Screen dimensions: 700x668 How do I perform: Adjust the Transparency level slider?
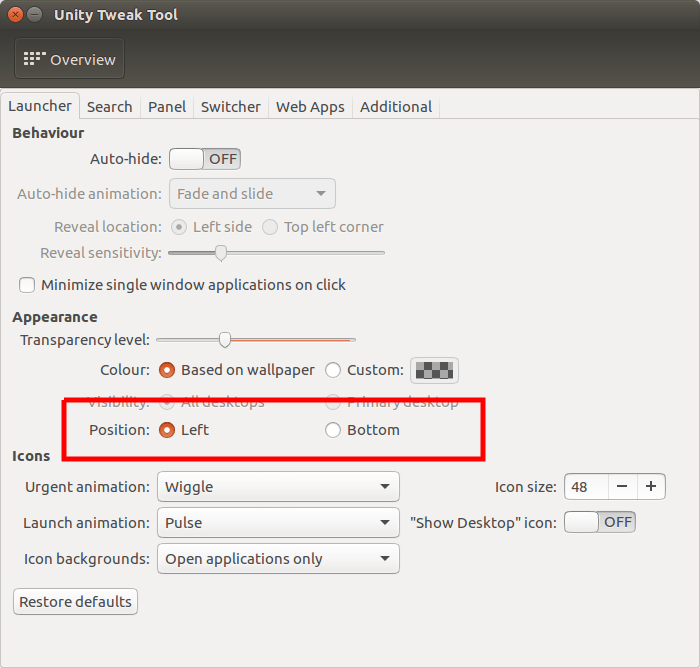point(256,340)
